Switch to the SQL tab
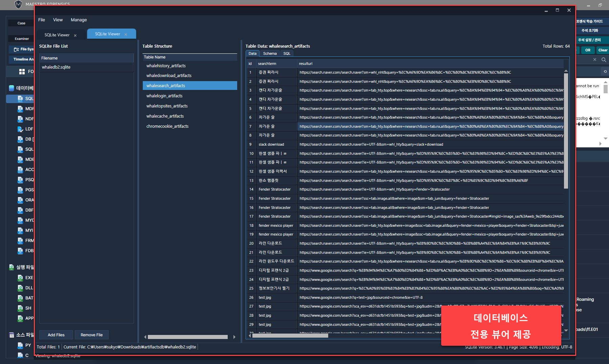This screenshot has height=364, width=609. [x=287, y=53]
